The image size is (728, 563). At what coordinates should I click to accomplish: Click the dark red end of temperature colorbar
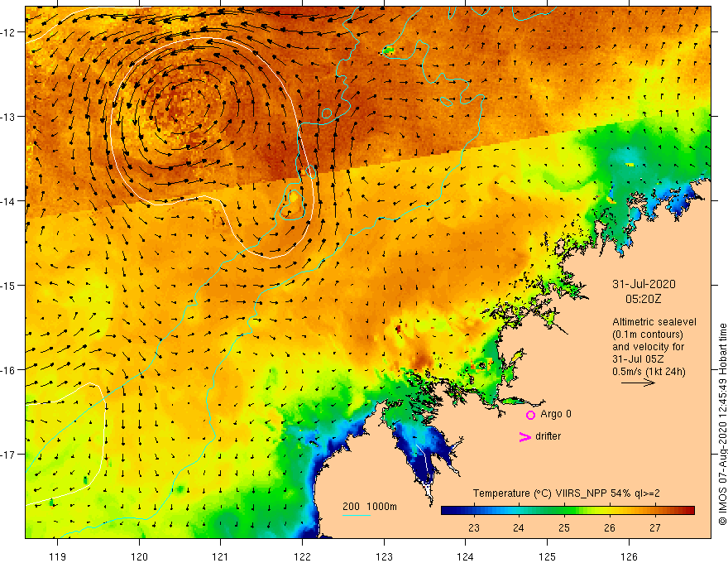click(x=689, y=511)
